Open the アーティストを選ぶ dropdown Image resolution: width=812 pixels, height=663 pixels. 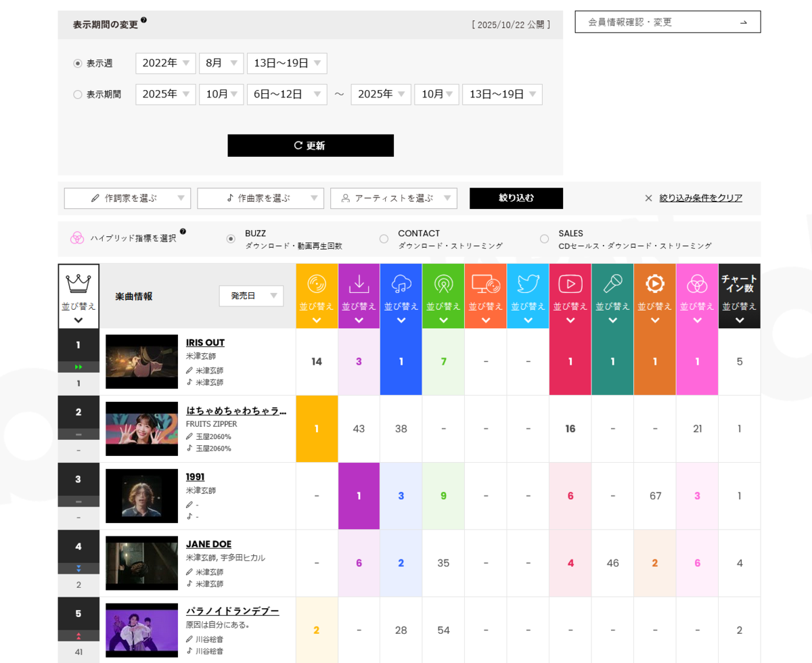point(394,198)
